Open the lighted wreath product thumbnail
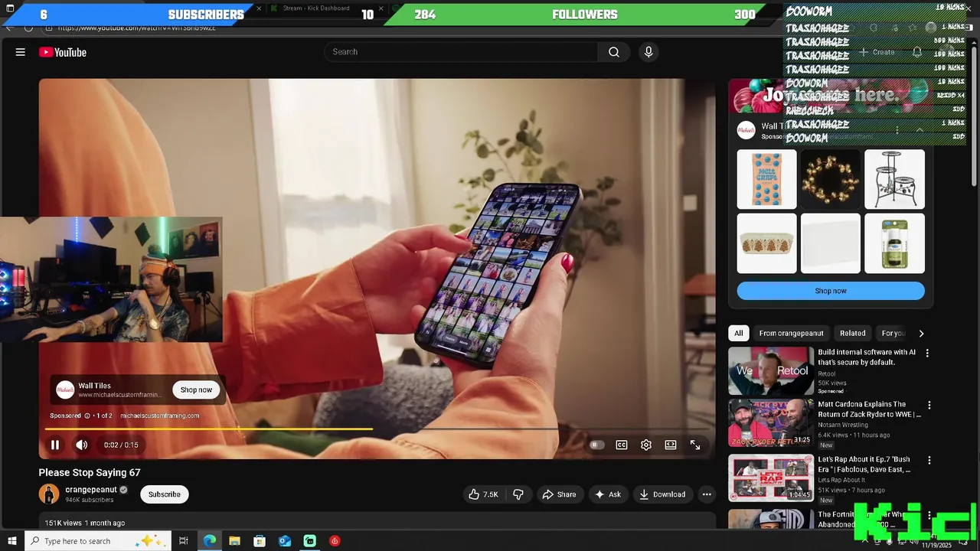This screenshot has height=551, width=980. point(831,179)
